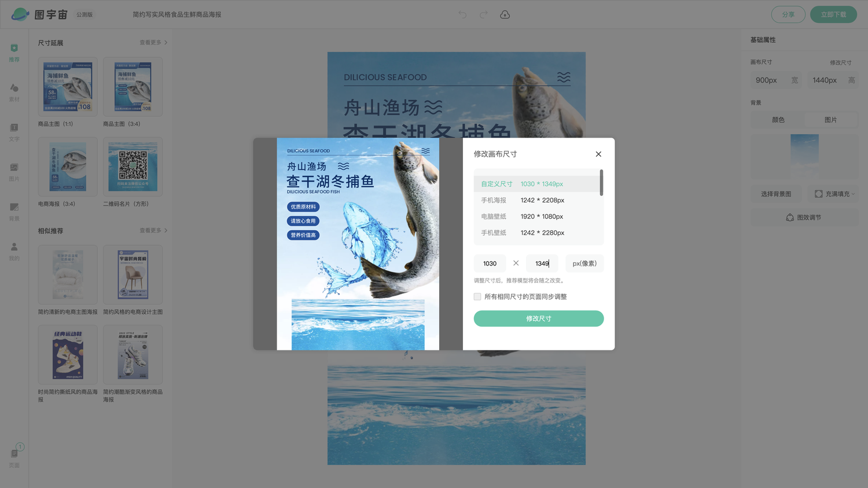The image size is (868, 488).
Task: Click the 立即下载 download button
Action: point(833,14)
